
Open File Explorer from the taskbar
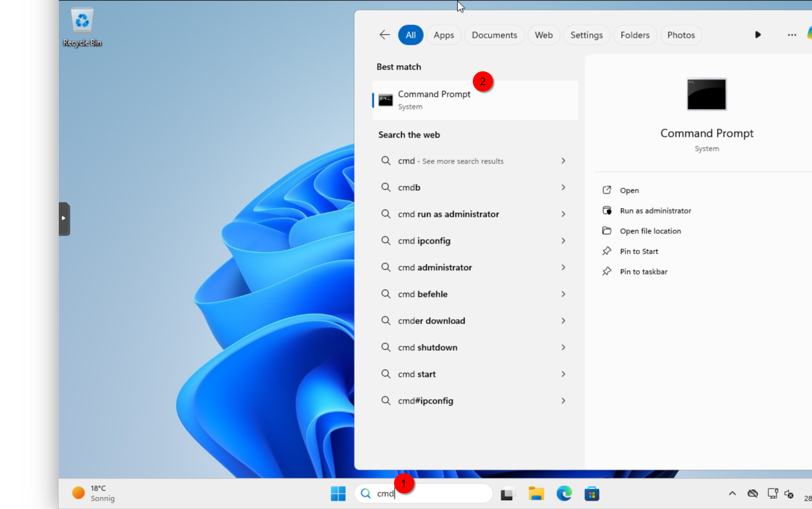coord(536,493)
